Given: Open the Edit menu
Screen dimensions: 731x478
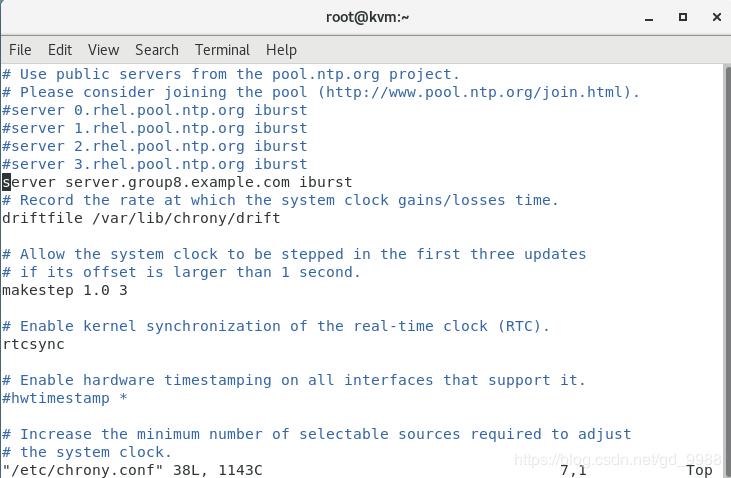Looking at the screenshot, I should (x=60, y=49).
